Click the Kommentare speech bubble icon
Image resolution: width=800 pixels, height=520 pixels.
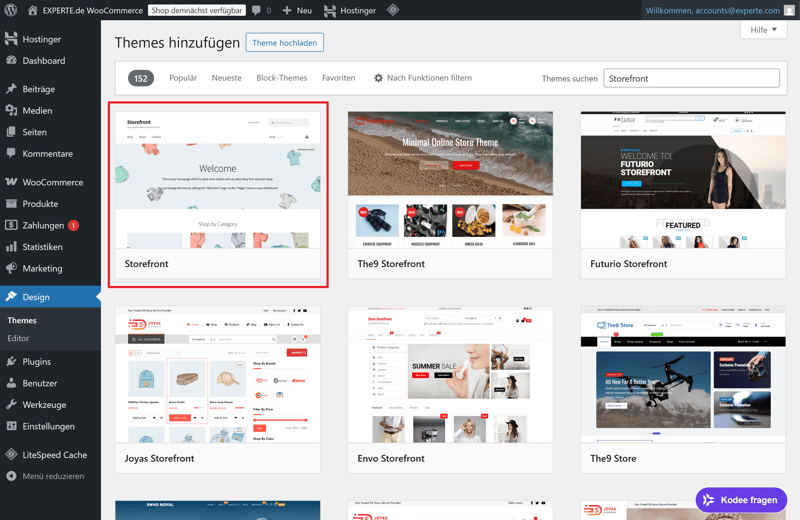pyautogui.click(x=11, y=153)
